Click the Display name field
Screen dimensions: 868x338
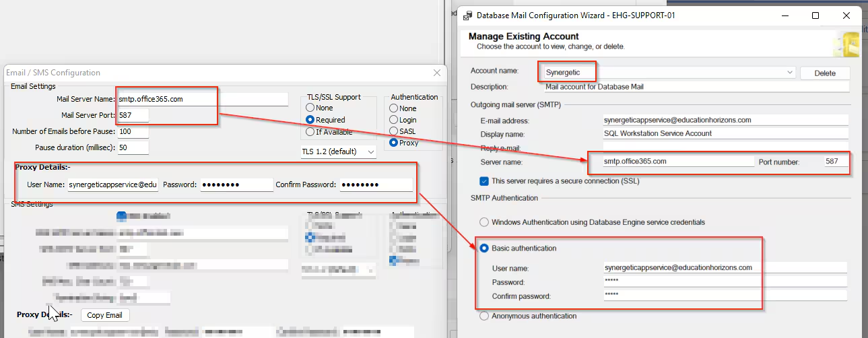pos(725,133)
